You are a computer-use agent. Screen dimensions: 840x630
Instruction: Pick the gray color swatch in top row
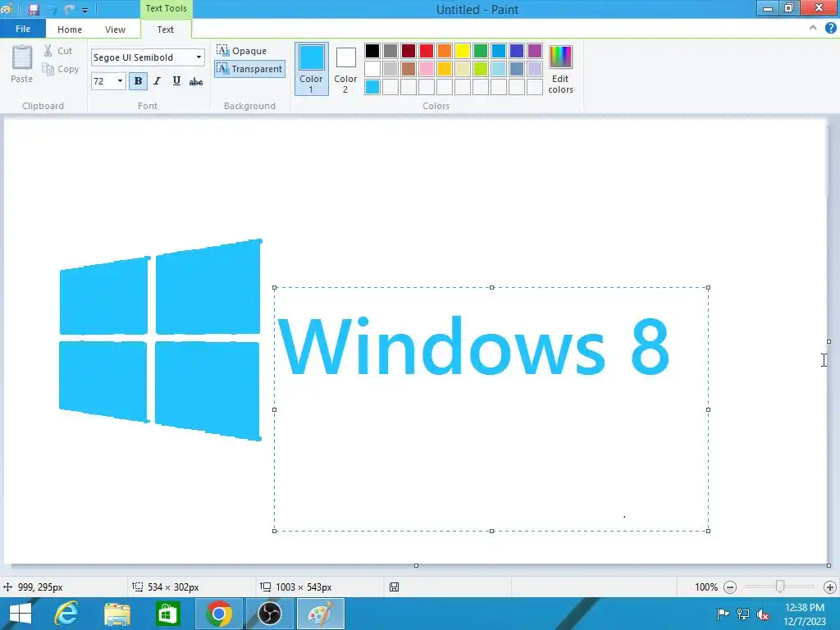390,51
